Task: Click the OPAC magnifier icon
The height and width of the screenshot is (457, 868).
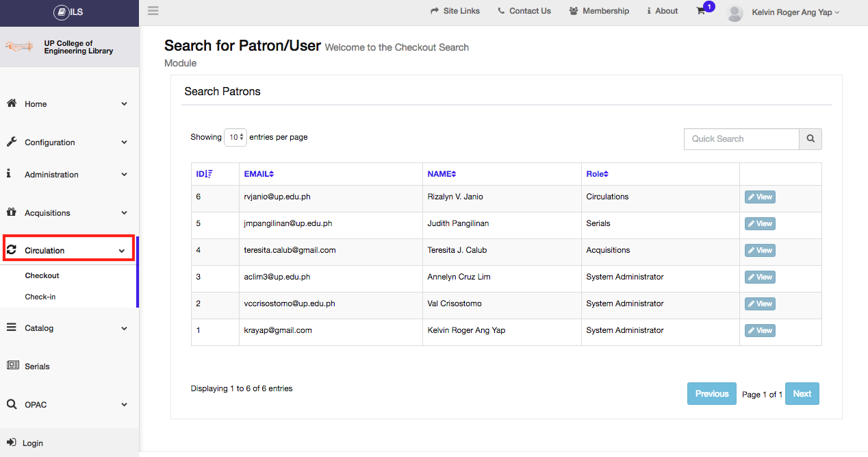Action: pyautogui.click(x=11, y=404)
